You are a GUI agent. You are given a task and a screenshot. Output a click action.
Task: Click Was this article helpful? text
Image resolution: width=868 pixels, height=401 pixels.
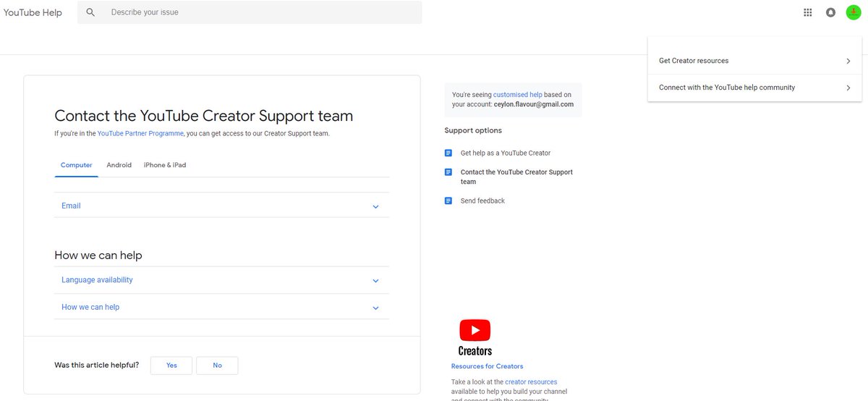(x=97, y=366)
